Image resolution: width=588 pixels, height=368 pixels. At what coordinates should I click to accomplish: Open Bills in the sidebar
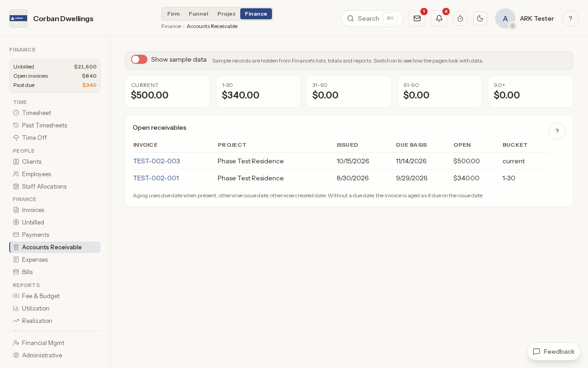[55, 272]
